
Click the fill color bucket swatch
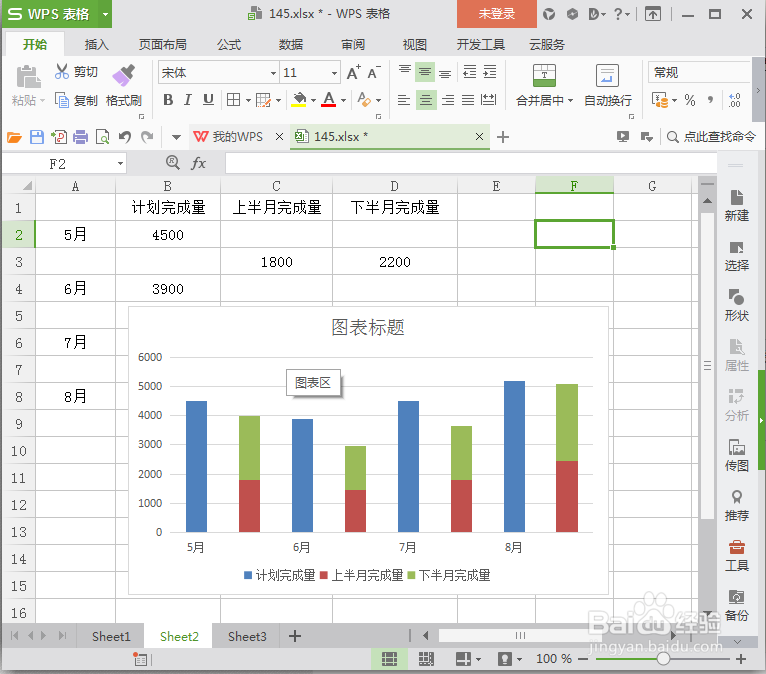point(298,100)
